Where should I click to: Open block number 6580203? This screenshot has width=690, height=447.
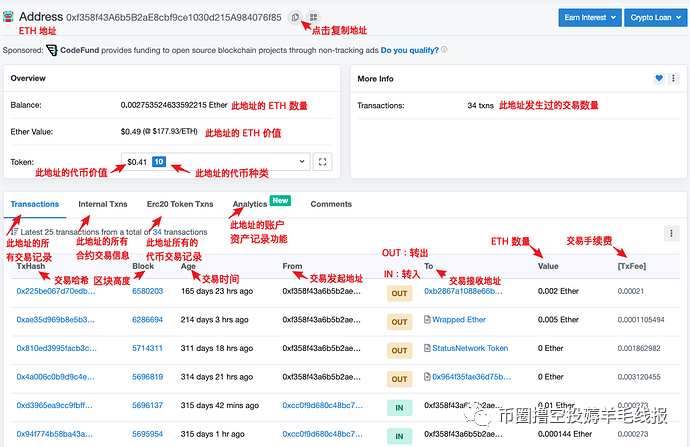(x=147, y=291)
